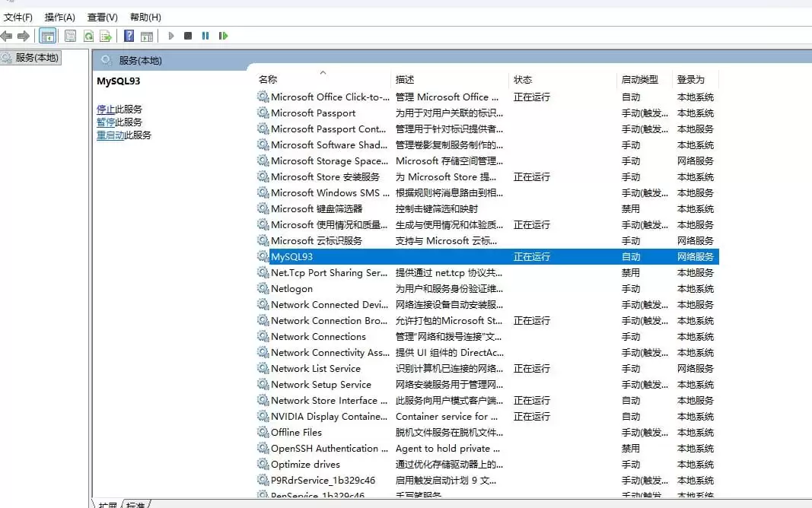Sort by the 状态 column header

pyautogui.click(x=563, y=79)
